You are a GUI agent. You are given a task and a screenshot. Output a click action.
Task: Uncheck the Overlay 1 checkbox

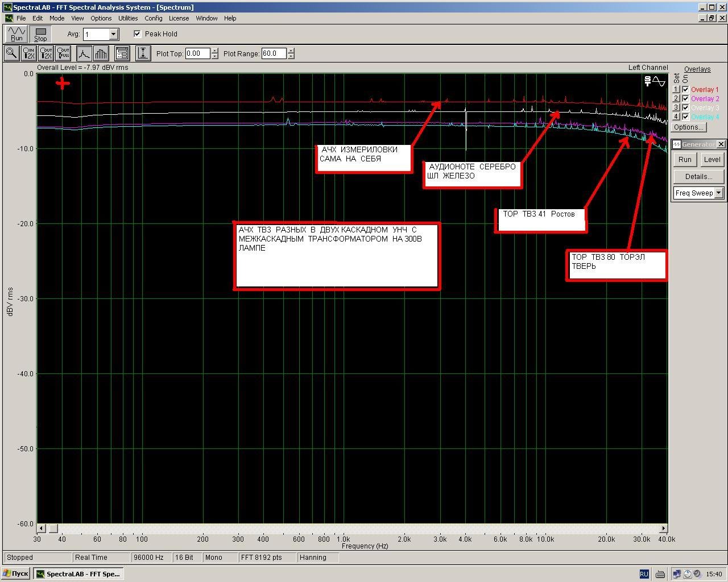coord(685,89)
